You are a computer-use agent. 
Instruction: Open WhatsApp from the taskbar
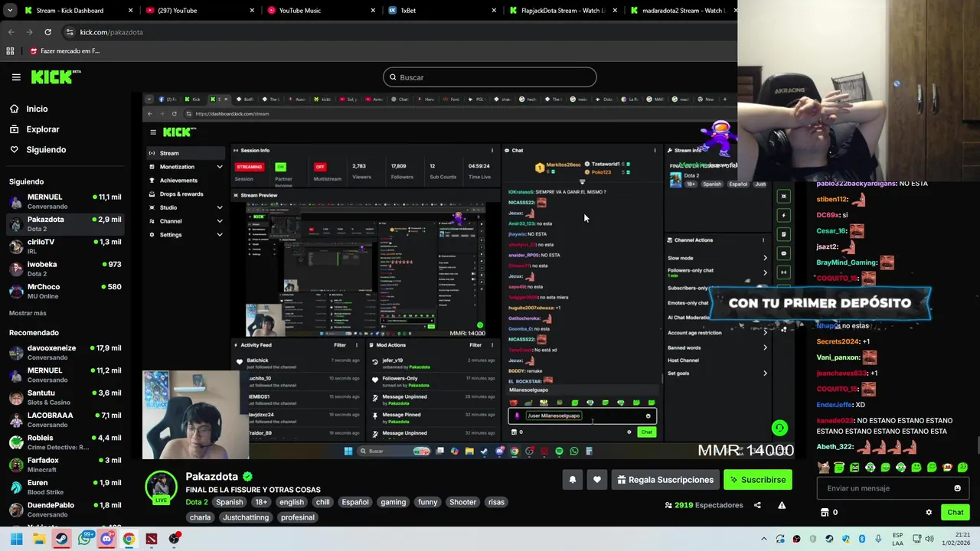point(84,539)
